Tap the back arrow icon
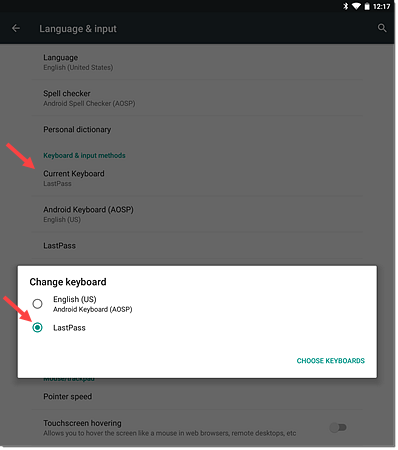This screenshot has width=398, height=450. [16, 28]
